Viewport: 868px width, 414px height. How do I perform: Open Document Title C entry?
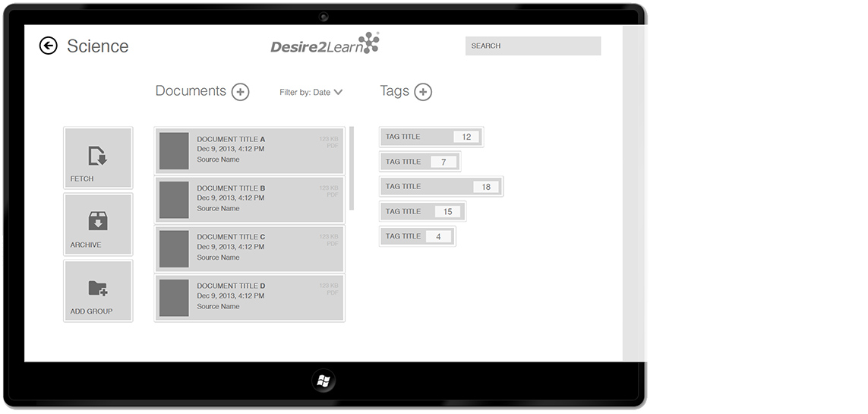coord(250,248)
